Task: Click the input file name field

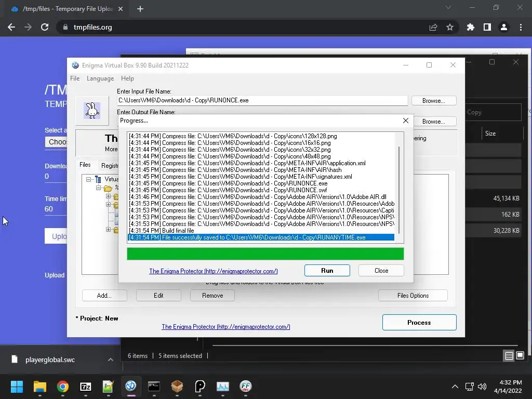Action: click(x=262, y=100)
